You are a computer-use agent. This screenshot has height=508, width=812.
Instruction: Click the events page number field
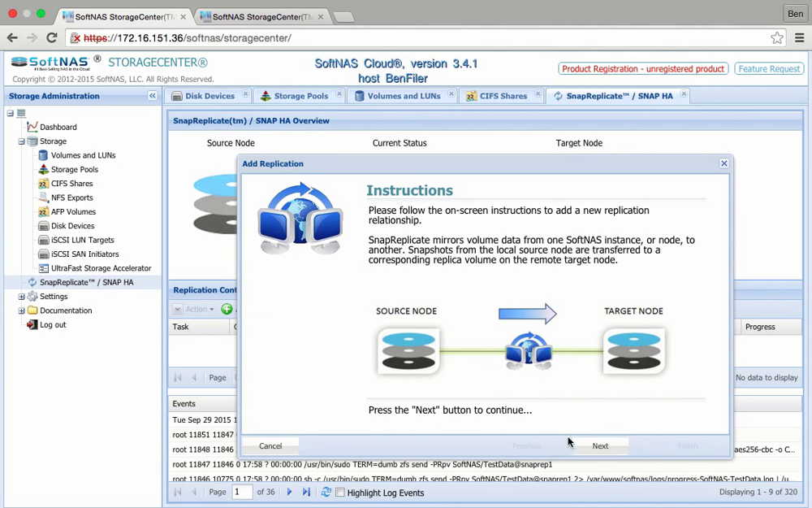pos(242,492)
